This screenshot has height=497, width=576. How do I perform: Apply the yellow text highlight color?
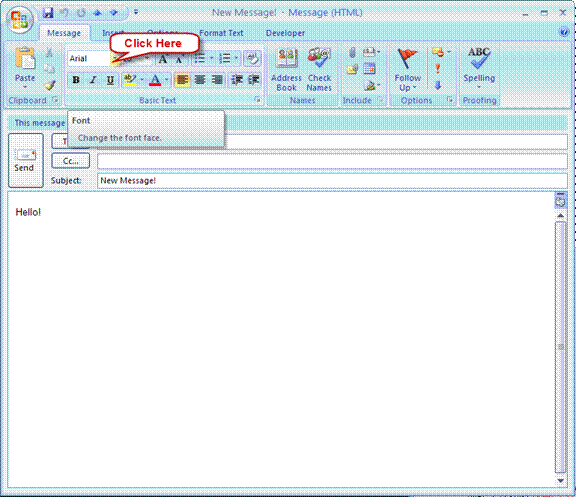130,80
